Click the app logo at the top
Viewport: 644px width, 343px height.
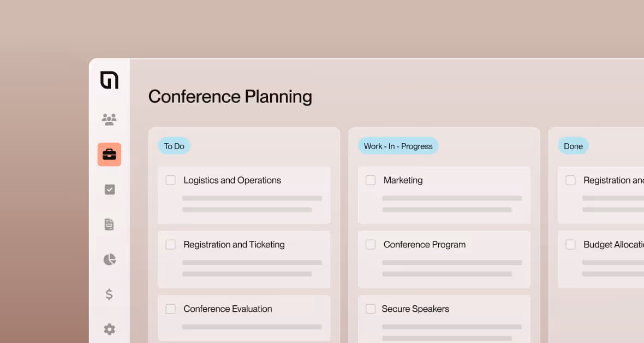point(109,80)
